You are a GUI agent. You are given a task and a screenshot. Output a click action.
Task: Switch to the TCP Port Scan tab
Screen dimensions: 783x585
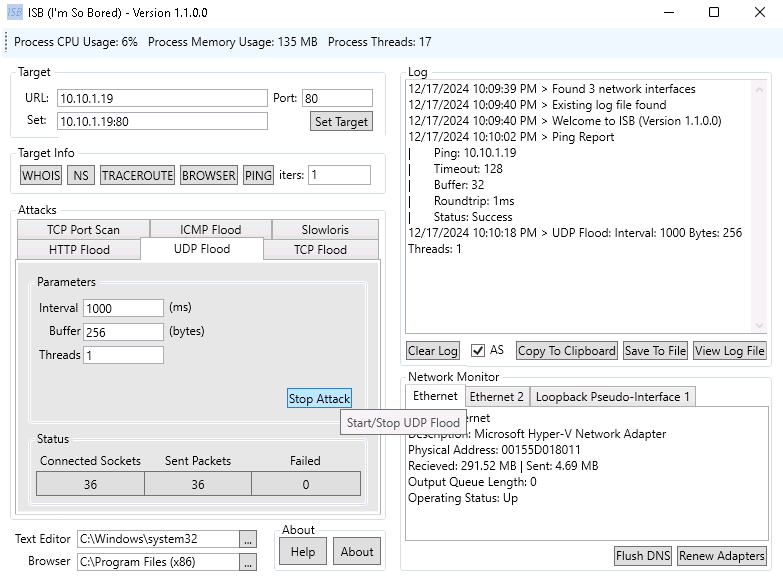coord(83,229)
